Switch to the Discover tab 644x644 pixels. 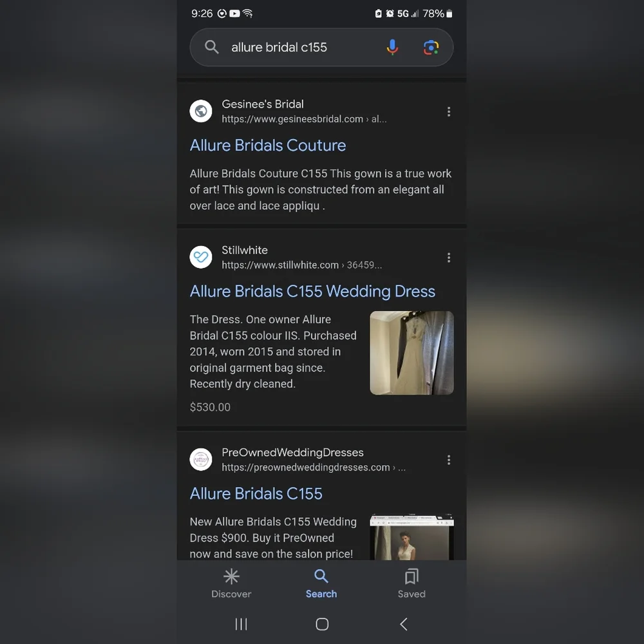[x=231, y=583]
